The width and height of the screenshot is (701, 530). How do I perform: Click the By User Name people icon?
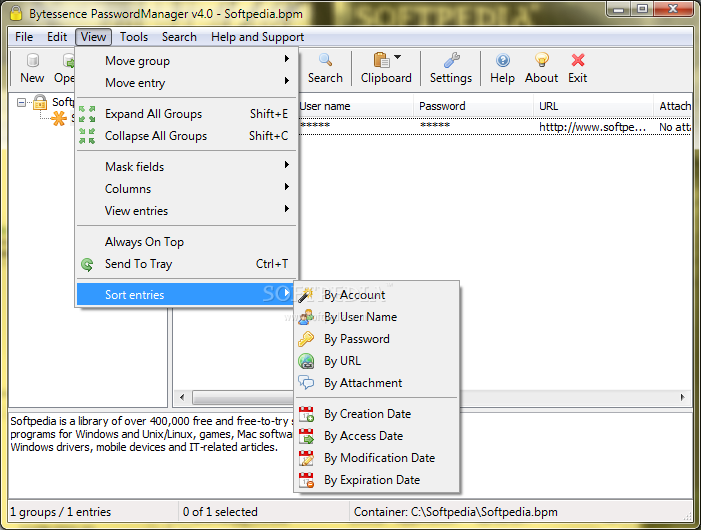click(x=306, y=317)
